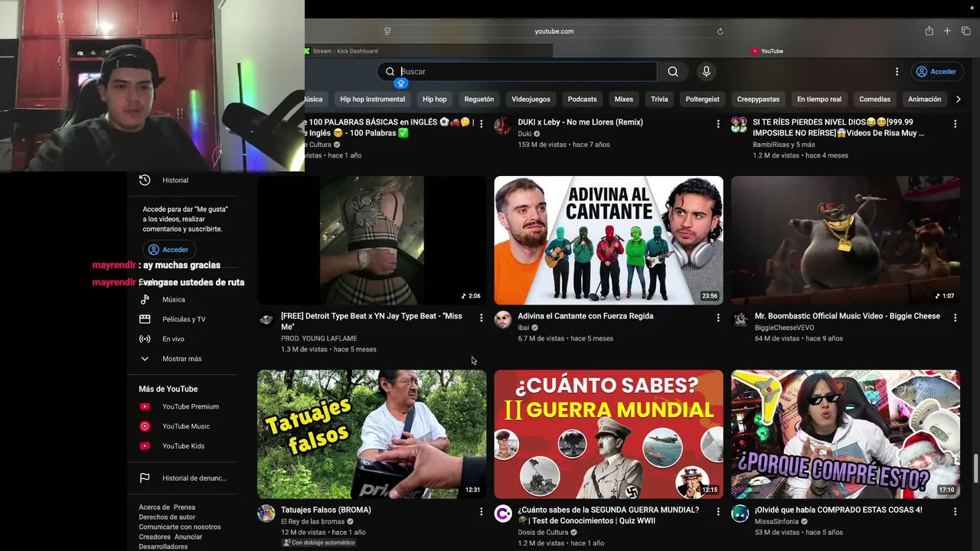Click the Acceder button in the top bar
Screen dimensions: 980x551
(936, 71)
